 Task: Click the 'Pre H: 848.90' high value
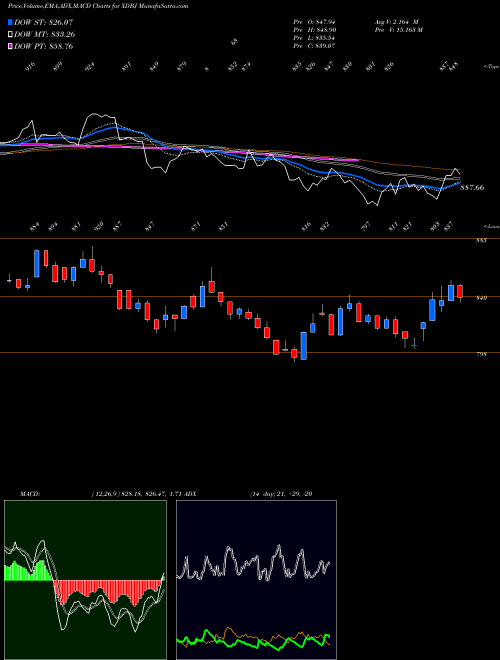(314, 30)
